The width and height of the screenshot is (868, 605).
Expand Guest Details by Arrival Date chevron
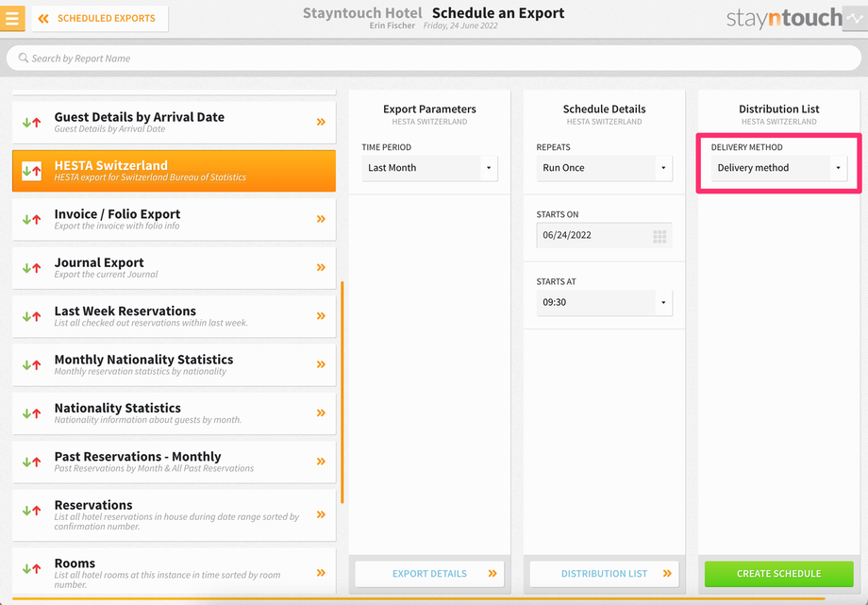(x=321, y=122)
